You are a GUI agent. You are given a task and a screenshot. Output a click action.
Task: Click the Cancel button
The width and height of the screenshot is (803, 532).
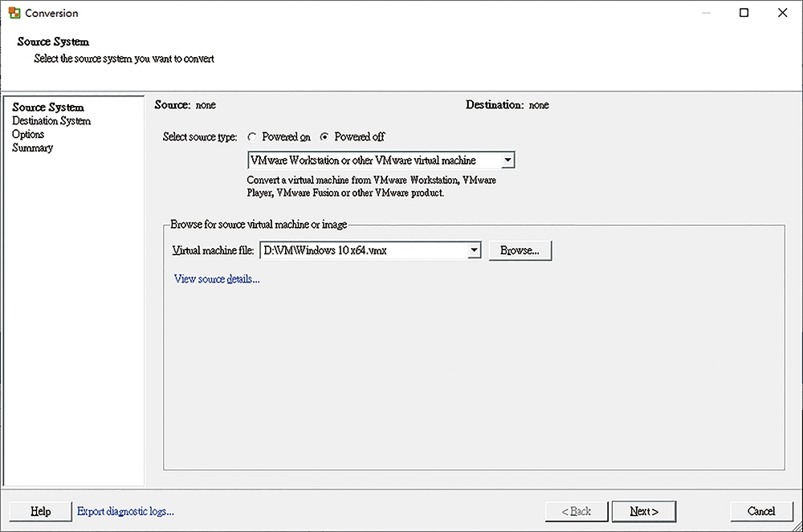761,511
